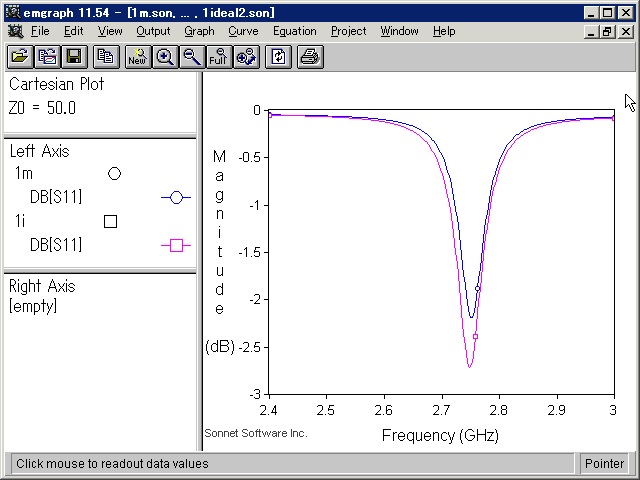Click the Right Axis heading
The width and height of the screenshot is (640, 480).
(42, 287)
